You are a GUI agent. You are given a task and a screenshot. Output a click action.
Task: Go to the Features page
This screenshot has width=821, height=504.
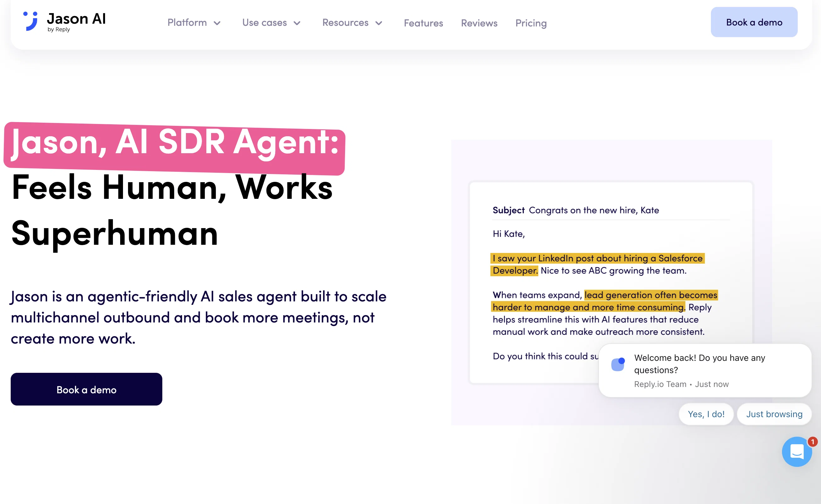(x=423, y=23)
